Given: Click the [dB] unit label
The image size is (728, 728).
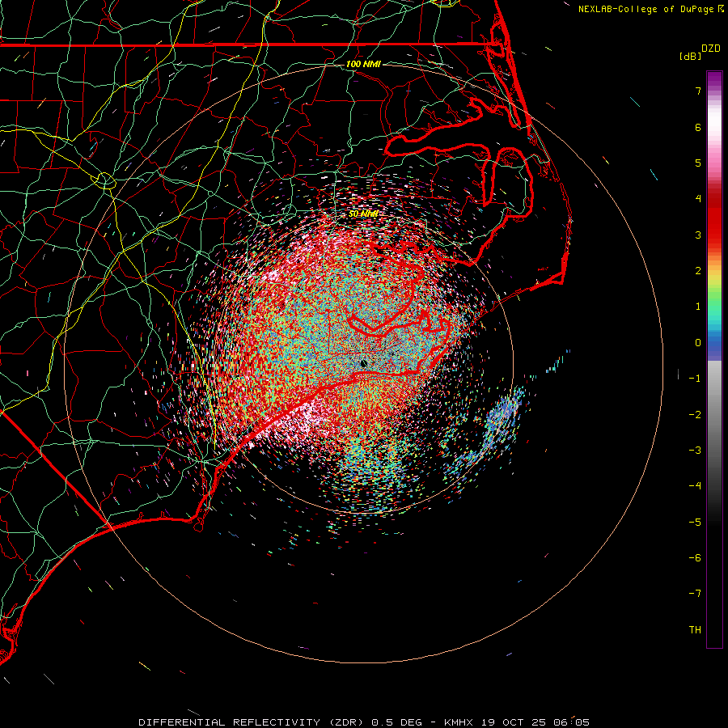Looking at the screenshot, I should tap(690, 56).
